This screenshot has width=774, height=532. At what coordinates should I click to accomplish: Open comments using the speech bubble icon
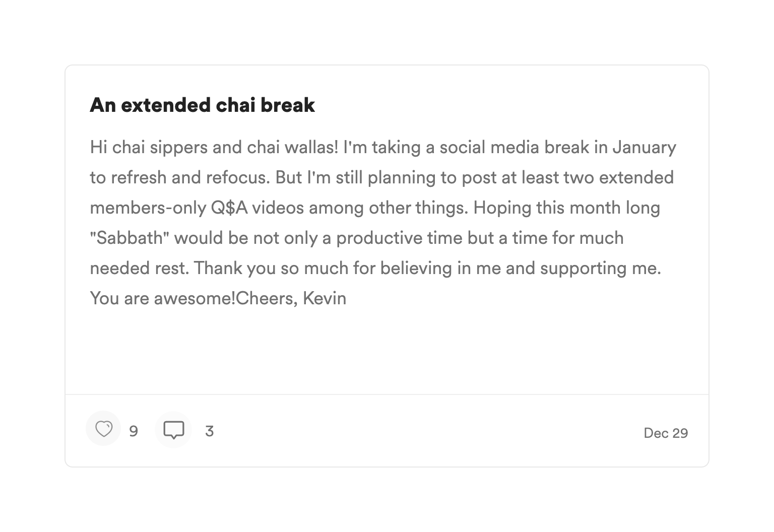click(x=173, y=430)
